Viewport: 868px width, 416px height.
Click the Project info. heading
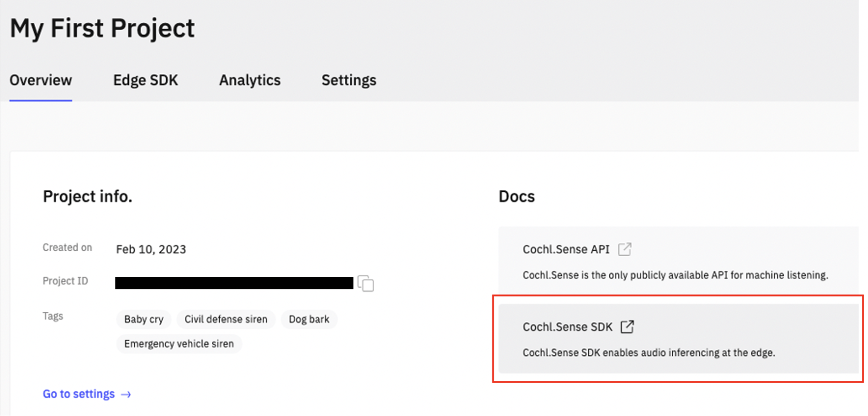[x=87, y=197]
